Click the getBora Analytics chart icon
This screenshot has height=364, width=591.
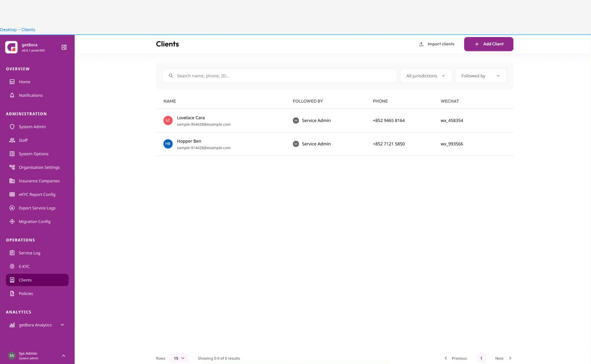pyautogui.click(x=12, y=325)
